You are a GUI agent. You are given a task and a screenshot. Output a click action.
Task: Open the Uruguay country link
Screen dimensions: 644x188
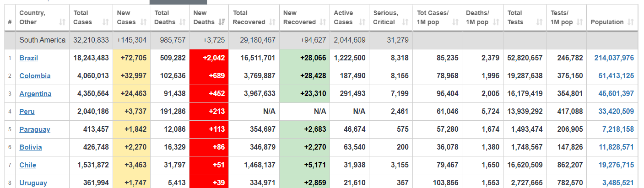[x=33, y=183]
